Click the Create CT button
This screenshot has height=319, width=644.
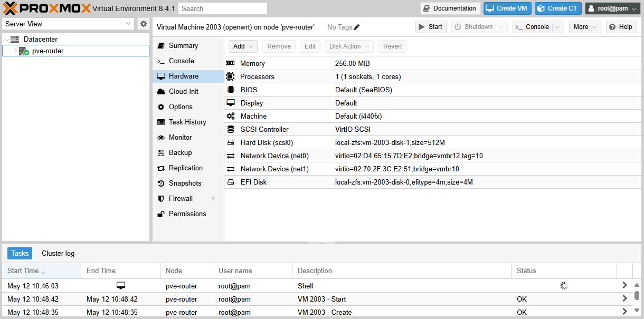point(557,8)
